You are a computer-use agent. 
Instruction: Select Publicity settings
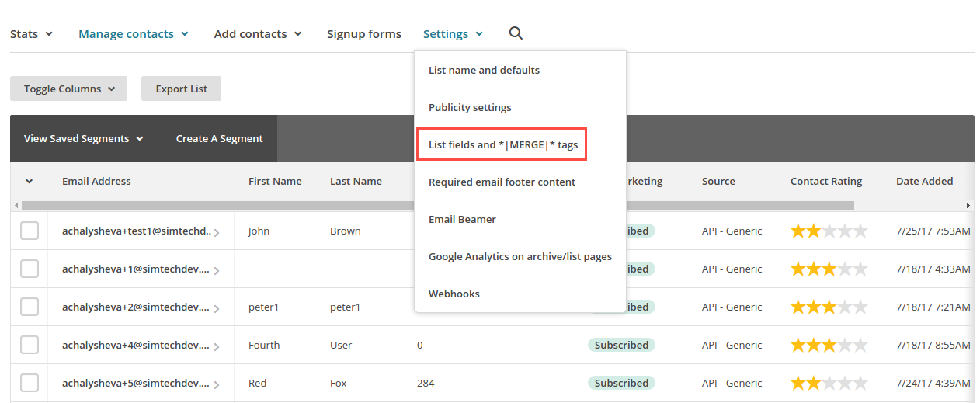pos(470,107)
